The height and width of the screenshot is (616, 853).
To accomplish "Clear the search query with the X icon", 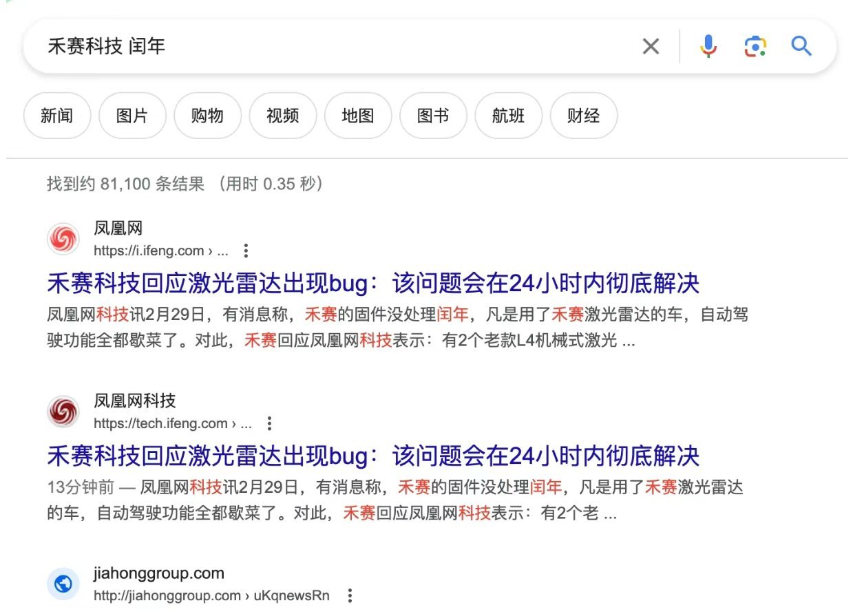I will pos(651,46).
